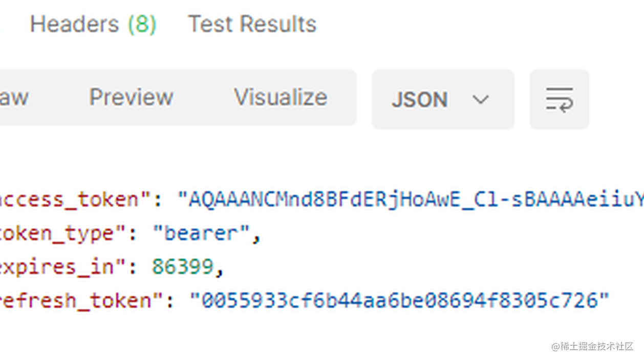The image size is (644, 362).
Task: Click the Visualize button
Action: 280,97
